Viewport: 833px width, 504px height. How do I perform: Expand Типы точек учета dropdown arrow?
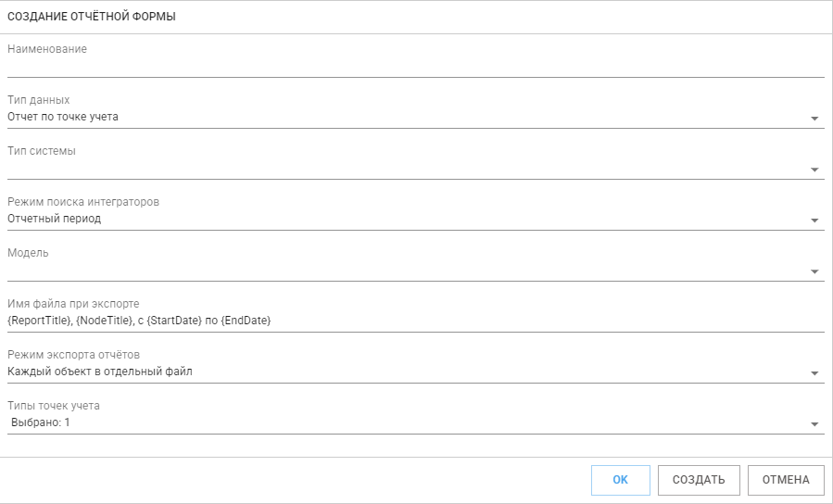coord(814,424)
